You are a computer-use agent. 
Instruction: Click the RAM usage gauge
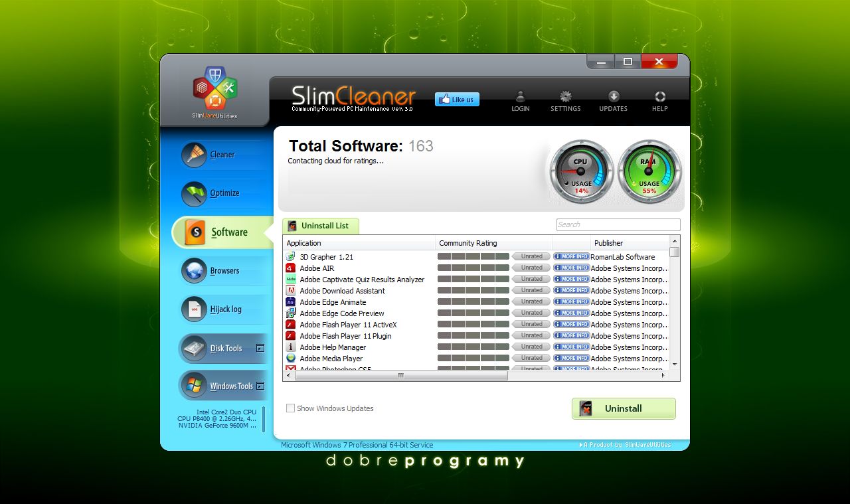(x=649, y=172)
